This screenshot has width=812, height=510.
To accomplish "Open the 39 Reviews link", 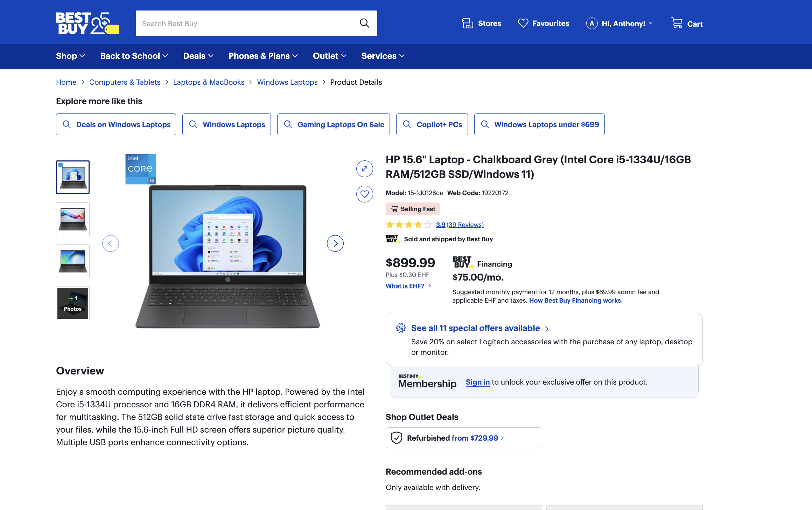I will coord(465,225).
